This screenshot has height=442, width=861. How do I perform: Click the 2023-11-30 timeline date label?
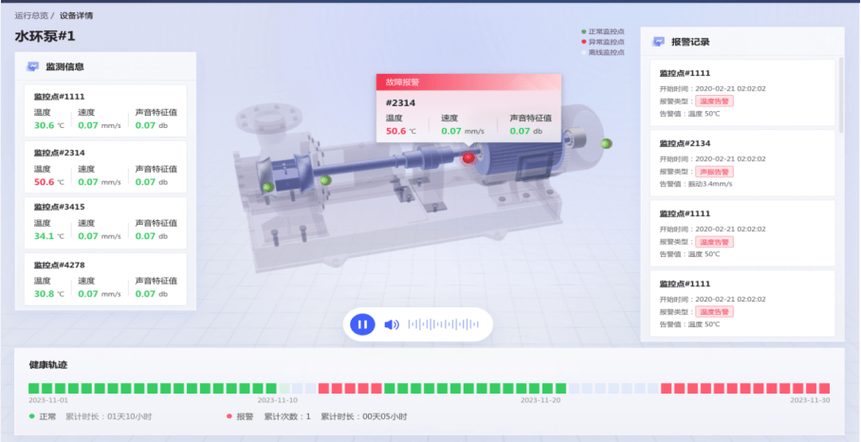coord(810,400)
